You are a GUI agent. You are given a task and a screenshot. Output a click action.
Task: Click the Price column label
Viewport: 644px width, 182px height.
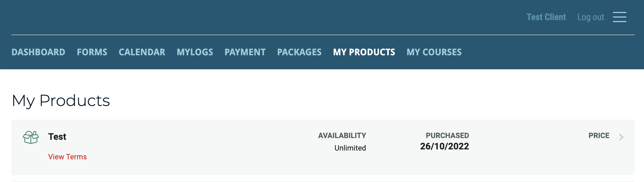(x=599, y=136)
